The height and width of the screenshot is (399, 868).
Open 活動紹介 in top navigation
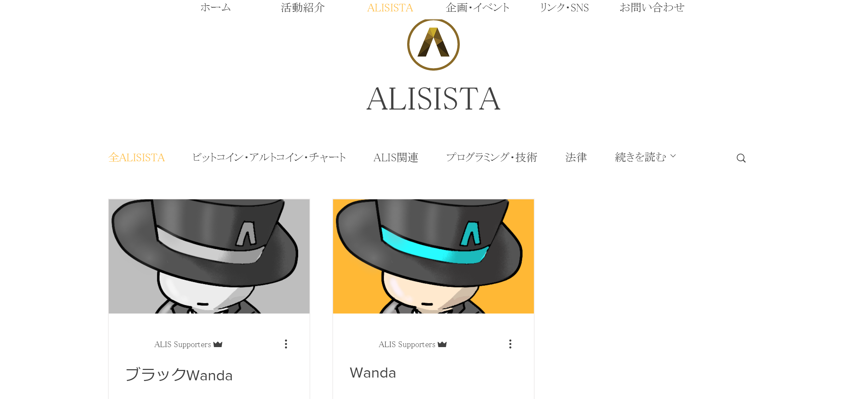click(x=303, y=8)
